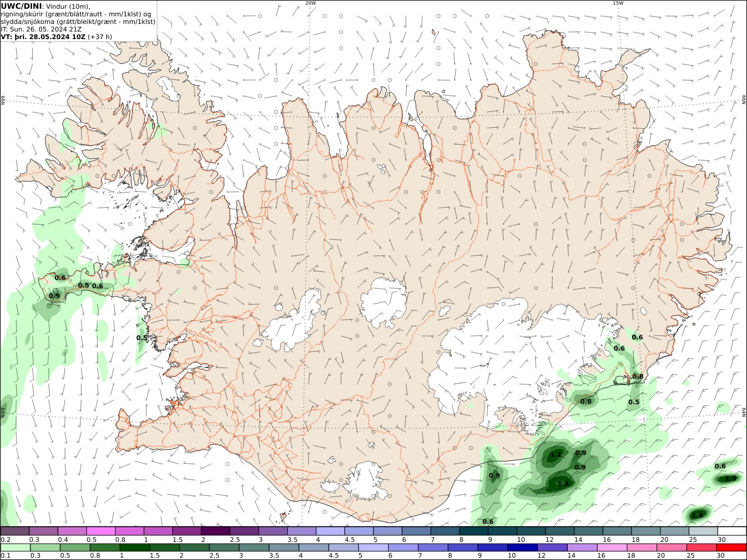Viewport: 747px width, 560px height.
Task: Click the UWC/DINI title text
Action: point(21,6)
